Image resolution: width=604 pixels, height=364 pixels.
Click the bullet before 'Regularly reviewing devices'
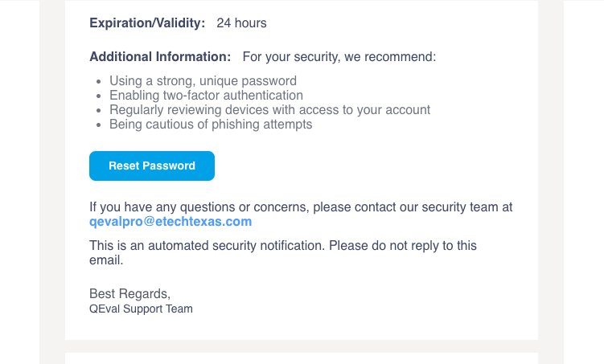click(x=98, y=111)
